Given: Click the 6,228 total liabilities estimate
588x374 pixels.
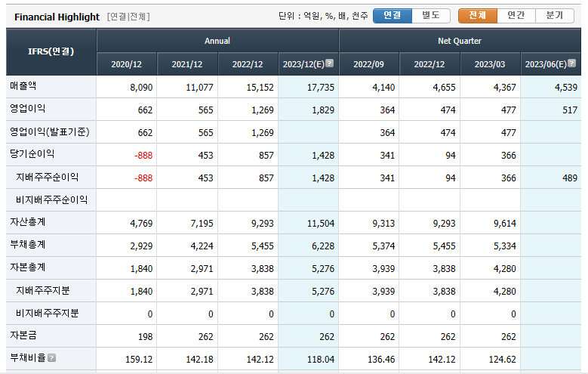Looking at the screenshot, I should pyautogui.click(x=323, y=246).
